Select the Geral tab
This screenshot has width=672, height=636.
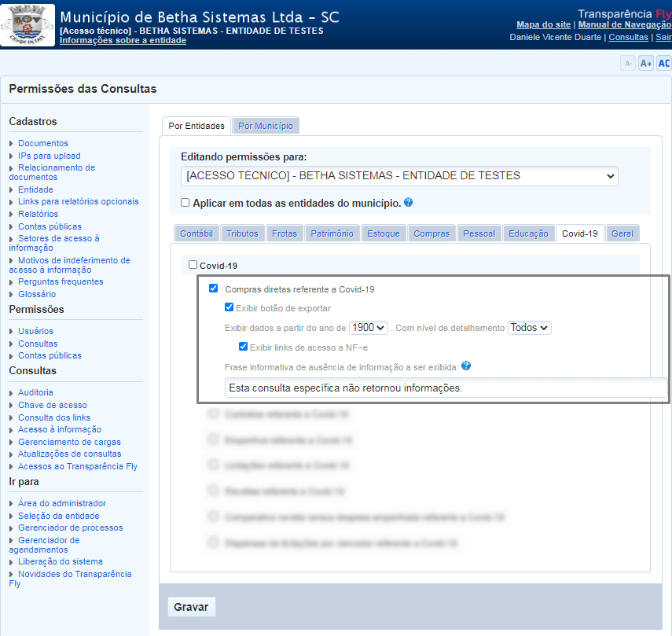tap(622, 233)
